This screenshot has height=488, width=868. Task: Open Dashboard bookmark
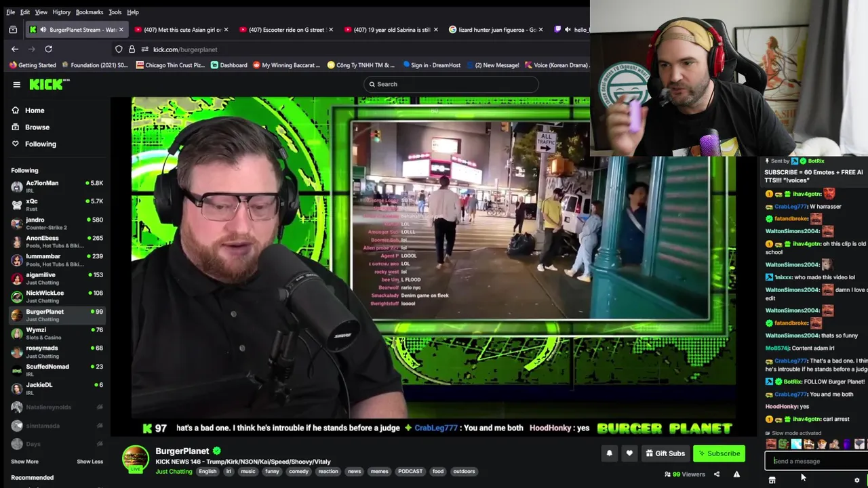(x=229, y=65)
